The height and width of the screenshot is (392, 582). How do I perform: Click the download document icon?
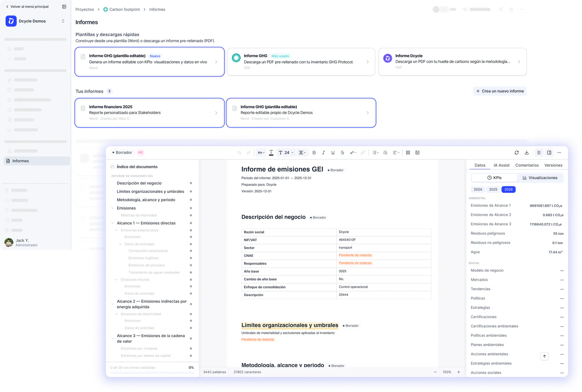(x=526, y=153)
